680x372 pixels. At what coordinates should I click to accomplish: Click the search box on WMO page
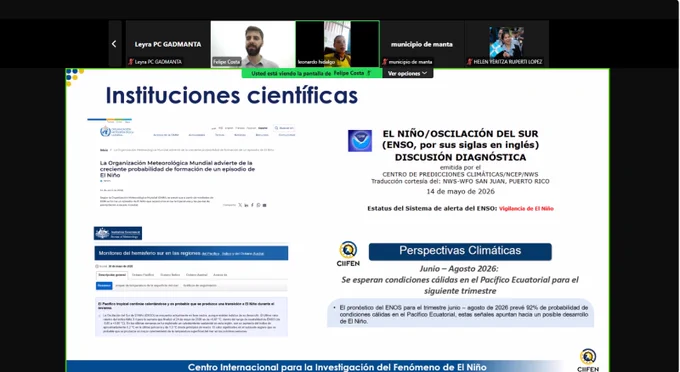click(284, 128)
